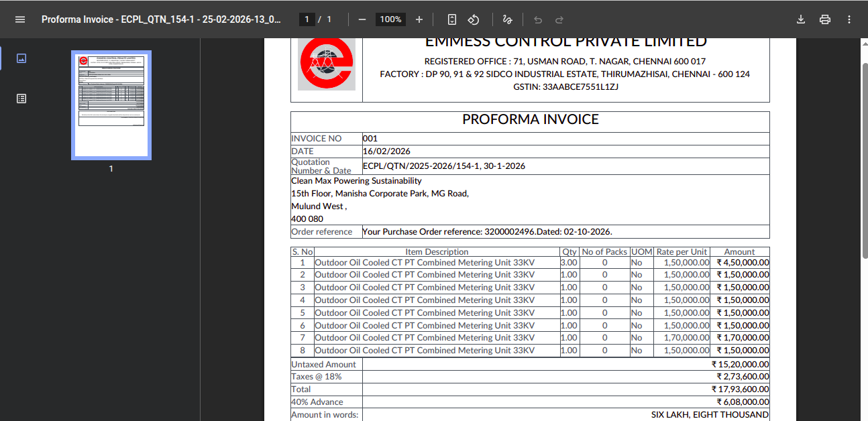Click the fit to page icon
This screenshot has width=868, height=421.
452,19
